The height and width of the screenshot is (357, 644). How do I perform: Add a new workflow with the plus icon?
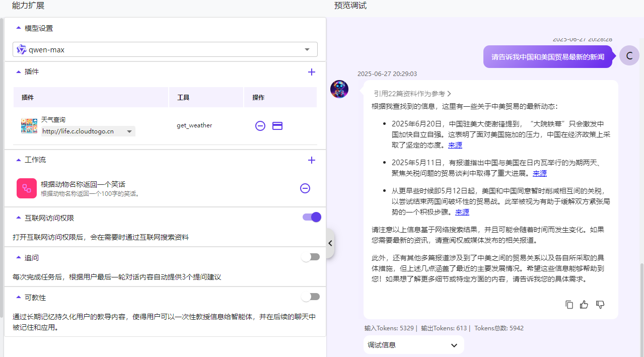point(312,160)
